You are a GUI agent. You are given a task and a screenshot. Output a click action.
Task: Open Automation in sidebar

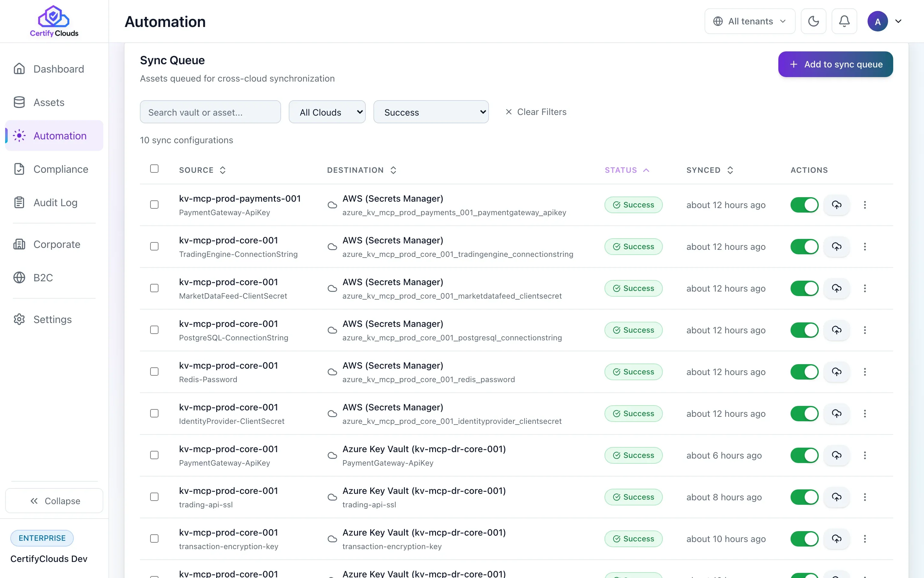pyautogui.click(x=54, y=136)
